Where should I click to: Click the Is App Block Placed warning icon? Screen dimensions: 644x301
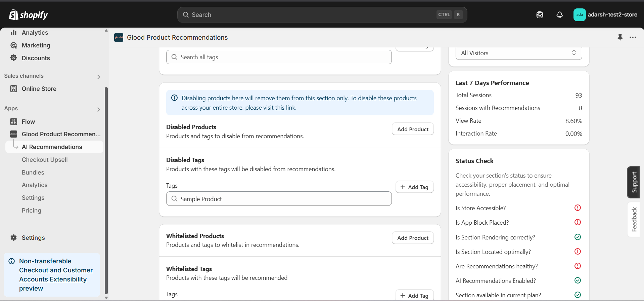pos(578,222)
